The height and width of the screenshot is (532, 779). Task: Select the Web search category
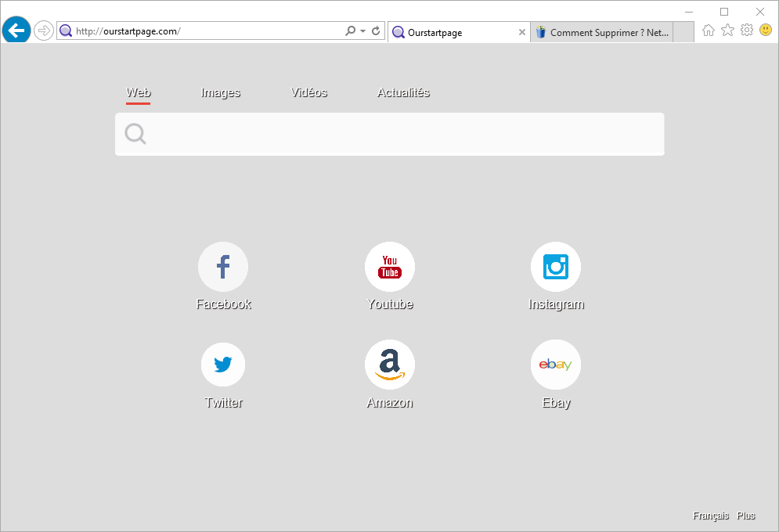tap(138, 93)
